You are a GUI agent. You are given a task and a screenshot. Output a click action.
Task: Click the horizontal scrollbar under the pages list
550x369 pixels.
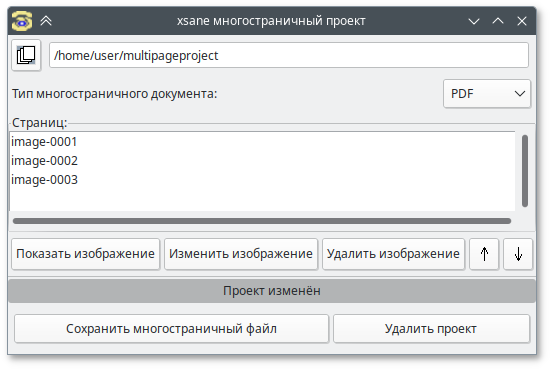click(x=262, y=221)
